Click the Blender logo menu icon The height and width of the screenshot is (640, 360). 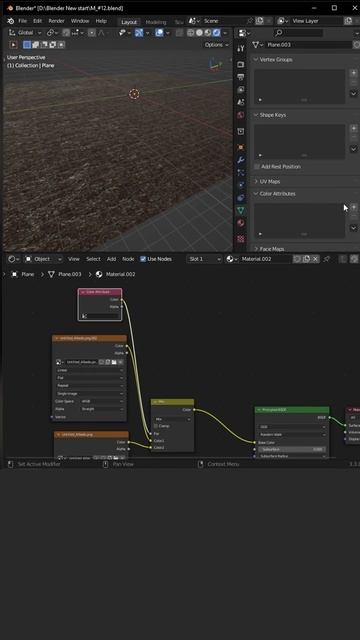(10, 21)
